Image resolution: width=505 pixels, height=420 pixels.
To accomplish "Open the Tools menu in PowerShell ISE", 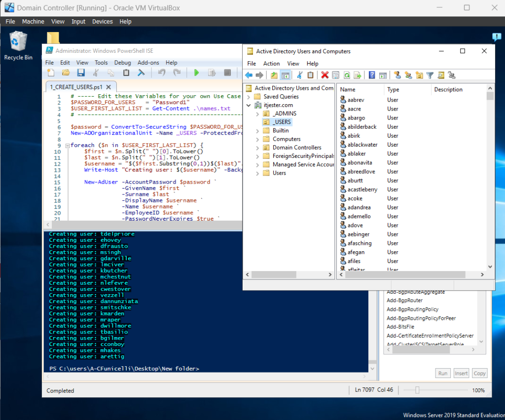I will (101, 63).
